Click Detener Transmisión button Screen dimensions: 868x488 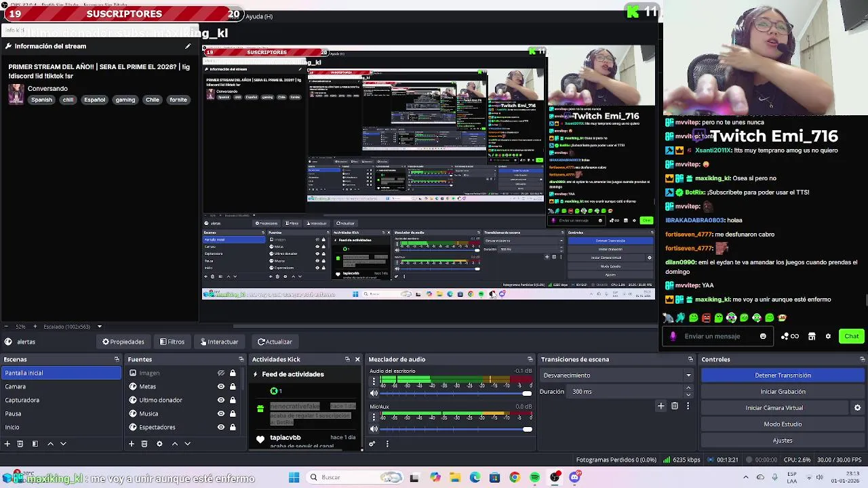[783, 375]
